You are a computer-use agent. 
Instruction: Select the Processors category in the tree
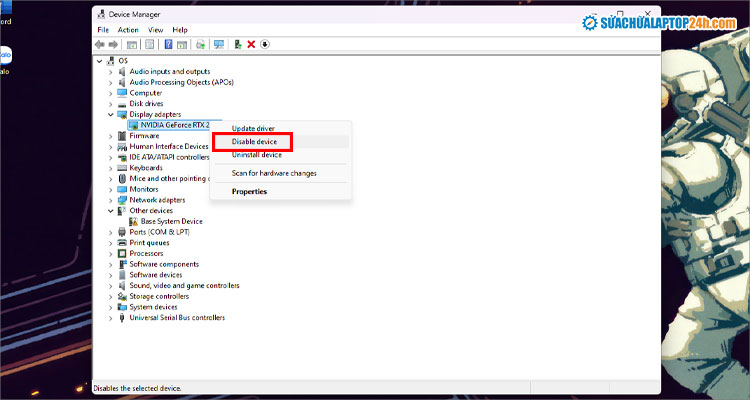(x=149, y=253)
